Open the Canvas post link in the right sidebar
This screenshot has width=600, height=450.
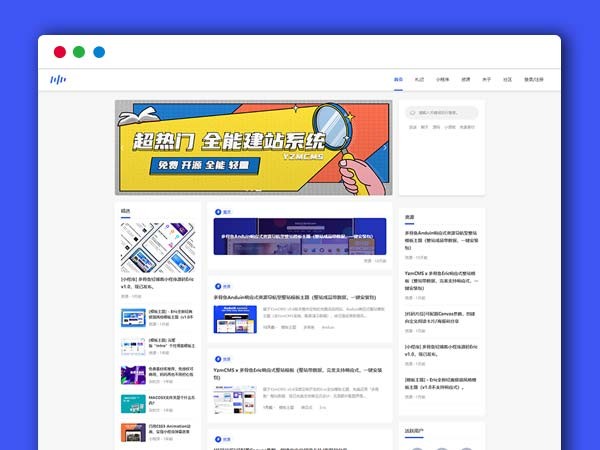click(x=440, y=318)
